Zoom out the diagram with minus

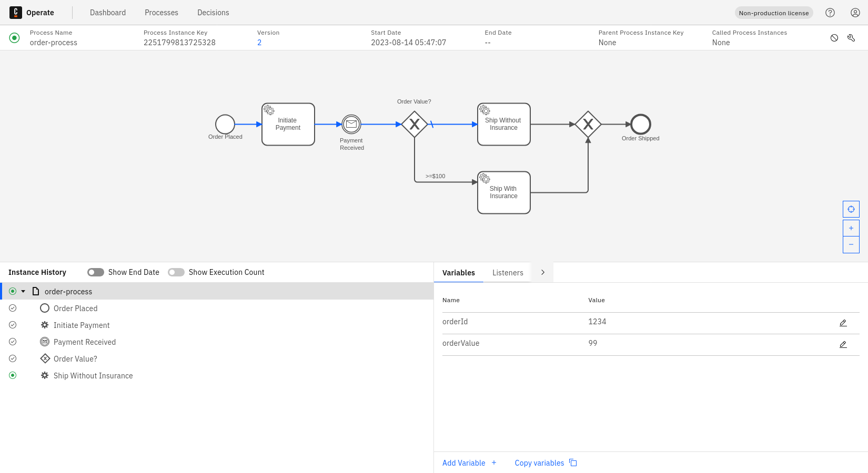[851, 244]
